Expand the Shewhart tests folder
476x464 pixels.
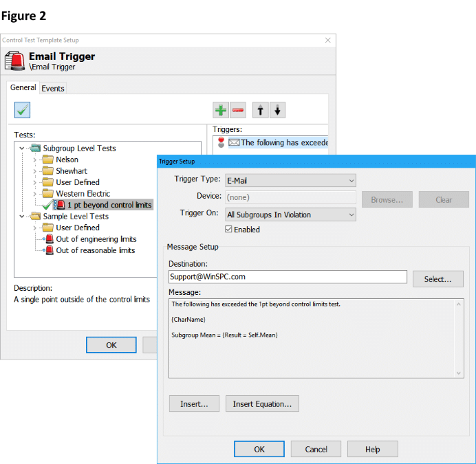36,171
